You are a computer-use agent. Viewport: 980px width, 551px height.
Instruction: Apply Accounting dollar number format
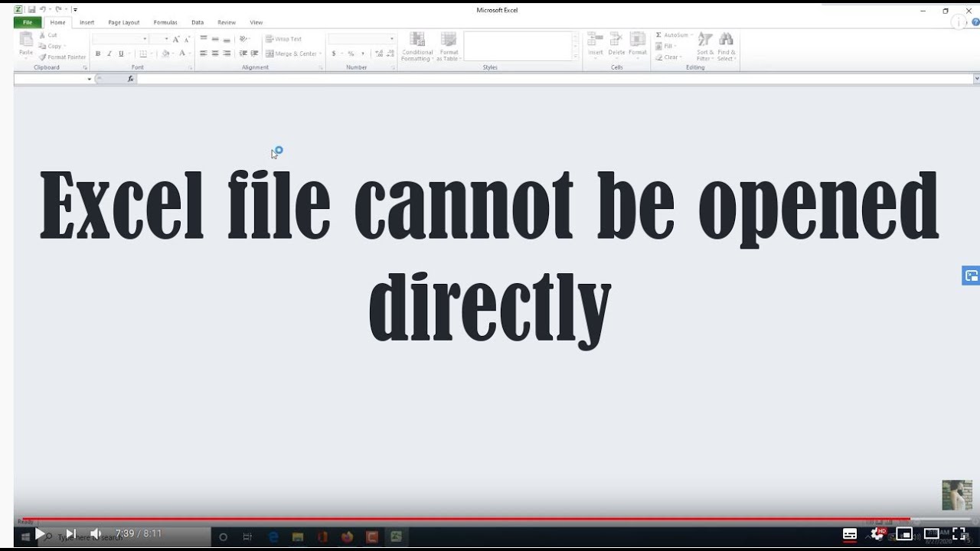[334, 54]
